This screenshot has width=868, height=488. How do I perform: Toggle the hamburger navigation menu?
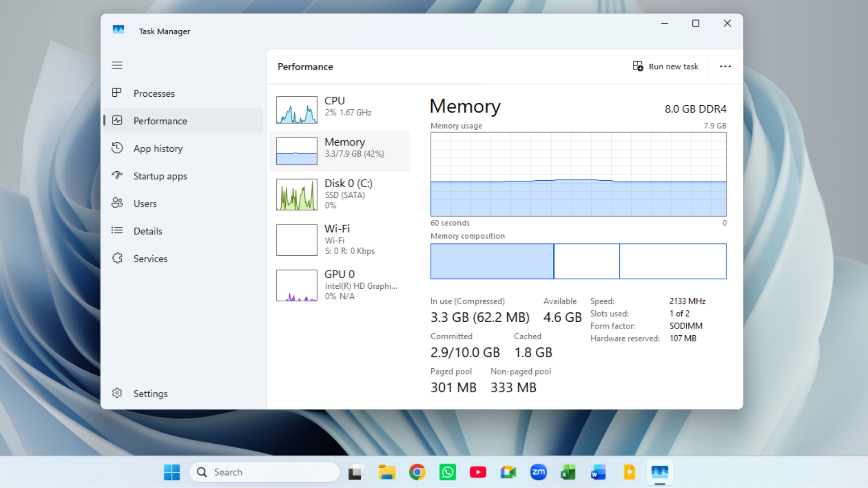tap(117, 65)
